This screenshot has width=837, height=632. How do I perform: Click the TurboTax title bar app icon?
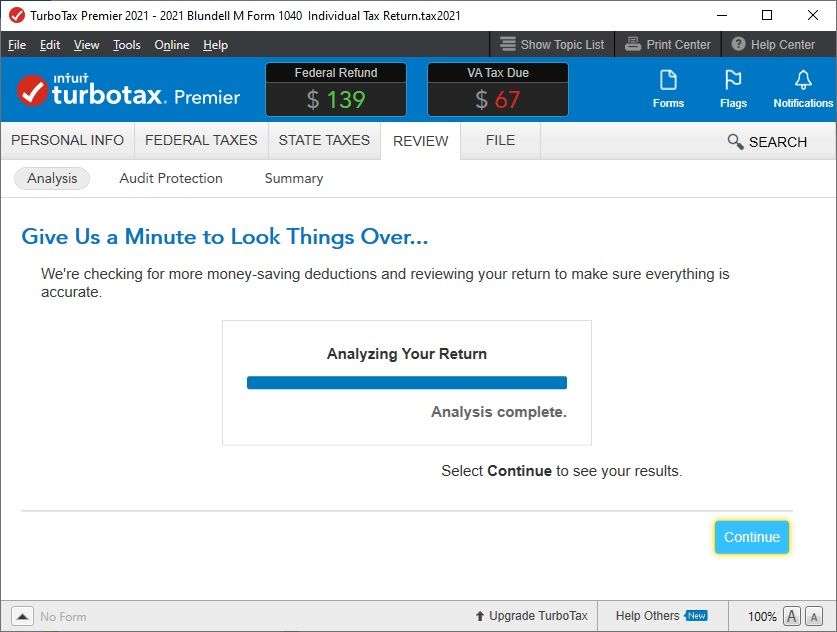tap(17, 15)
